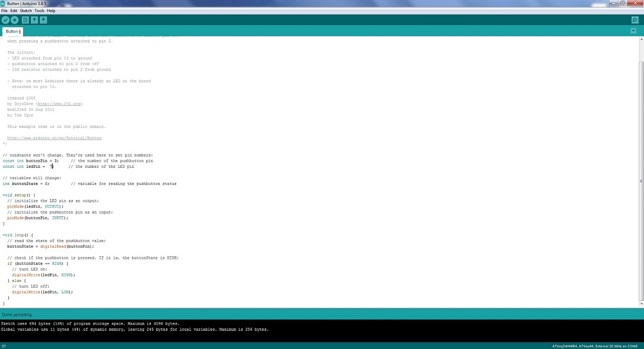Click the Arduino logo in title bar
This screenshot has width=644, height=349.
(3, 3)
